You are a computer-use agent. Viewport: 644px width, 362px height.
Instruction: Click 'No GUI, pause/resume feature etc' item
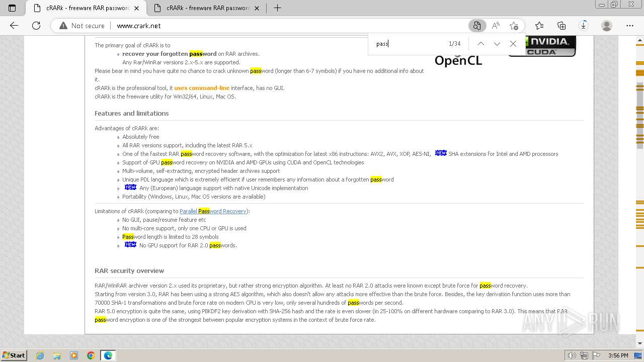(x=164, y=220)
